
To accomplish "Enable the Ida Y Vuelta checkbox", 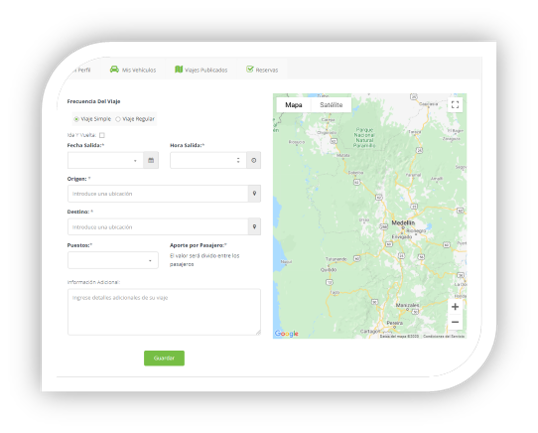I will pos(102,135).
